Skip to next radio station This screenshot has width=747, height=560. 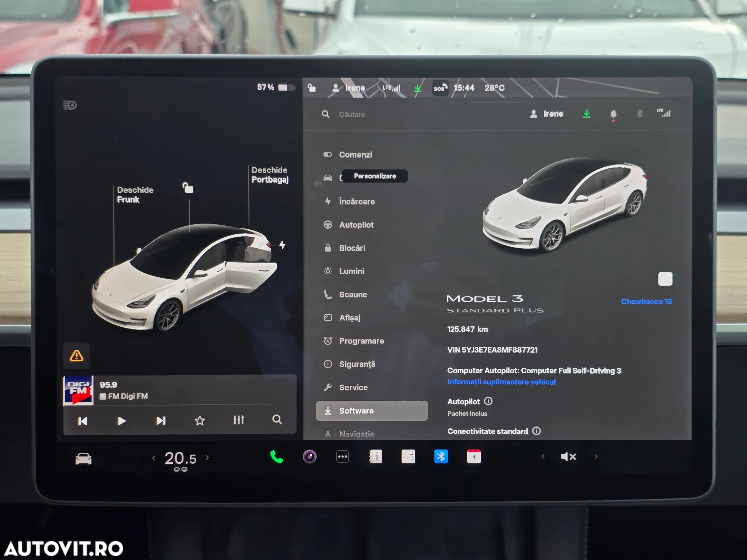tap(161, 421)
